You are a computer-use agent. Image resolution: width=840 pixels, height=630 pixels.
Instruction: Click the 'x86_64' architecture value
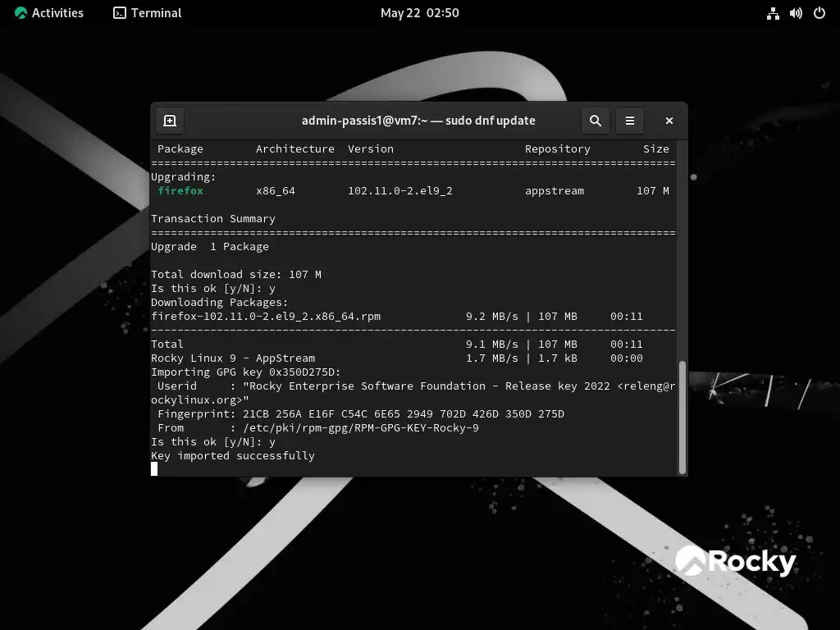pyautogui.click(x=276, y=191)
